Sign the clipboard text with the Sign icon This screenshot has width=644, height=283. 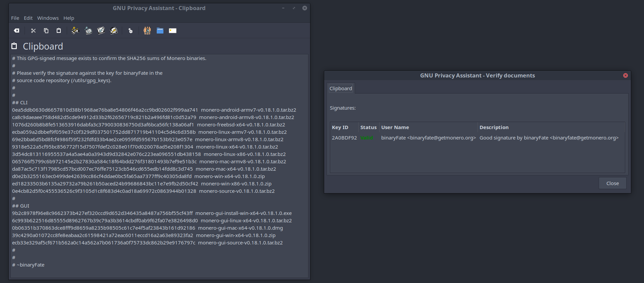point(75,31)
